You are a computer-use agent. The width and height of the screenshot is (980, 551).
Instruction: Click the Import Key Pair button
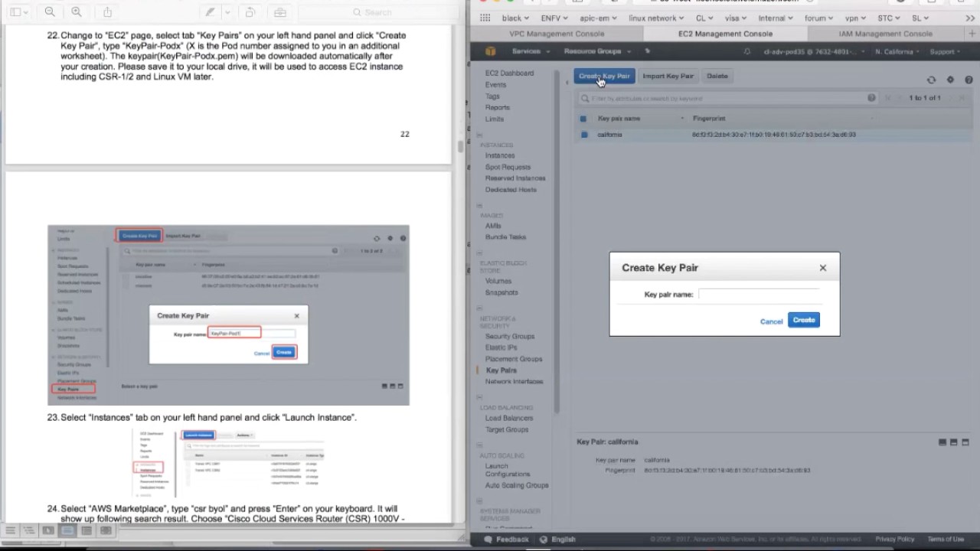coord(668,76)
